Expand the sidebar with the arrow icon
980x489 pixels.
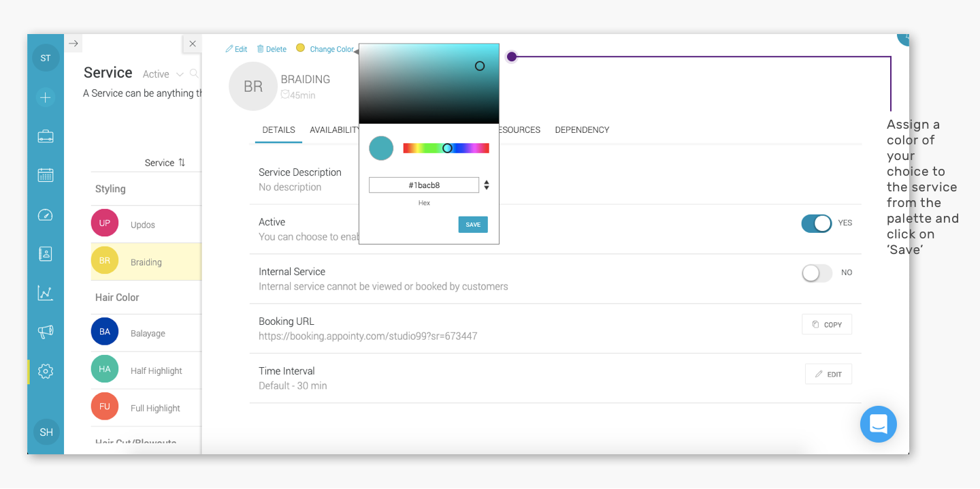(74, 43)
